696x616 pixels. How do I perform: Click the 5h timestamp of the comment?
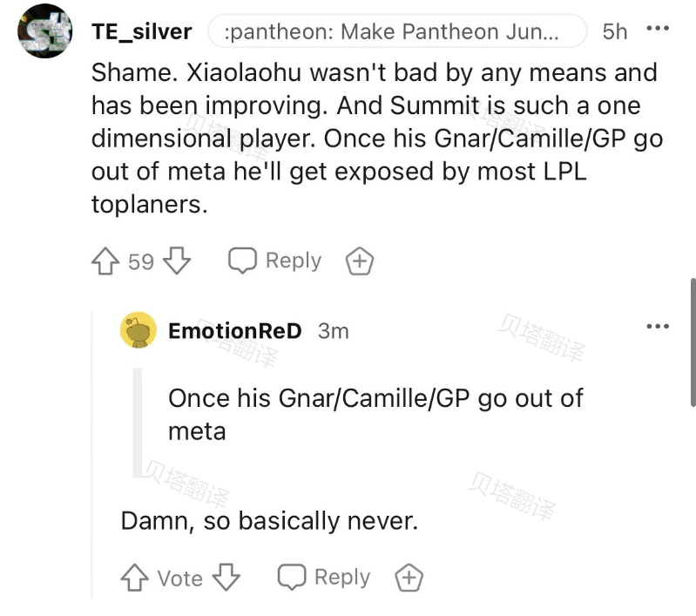pyautogui.click(x=615, y=31)
